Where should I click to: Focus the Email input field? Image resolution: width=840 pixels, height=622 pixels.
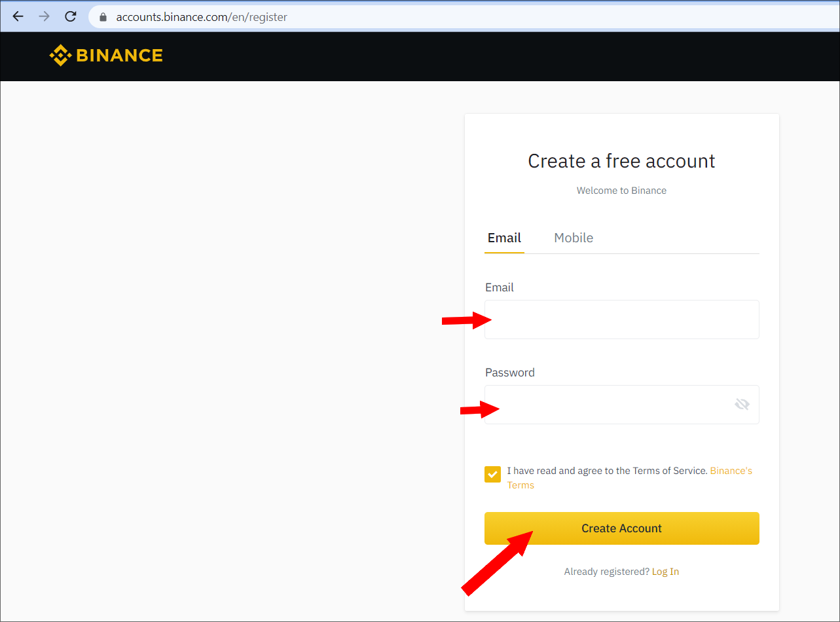click(621, 320)
